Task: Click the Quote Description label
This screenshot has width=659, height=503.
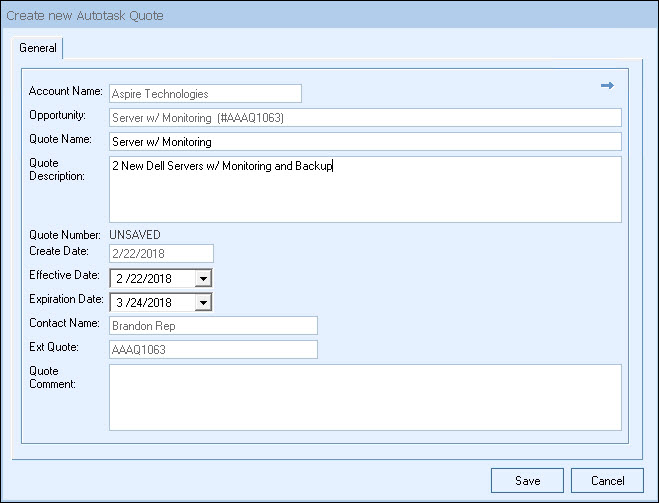Action: point(57,169)
